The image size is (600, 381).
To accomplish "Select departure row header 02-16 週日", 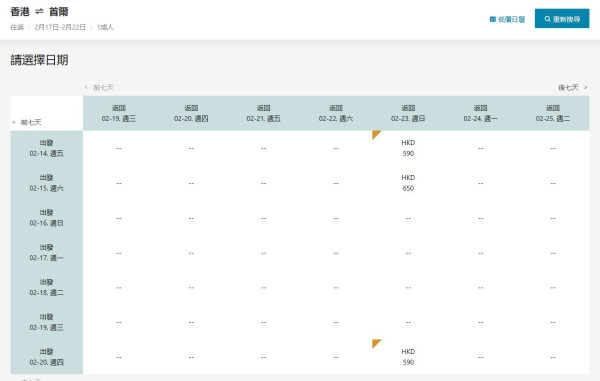I will coord(47,218).
